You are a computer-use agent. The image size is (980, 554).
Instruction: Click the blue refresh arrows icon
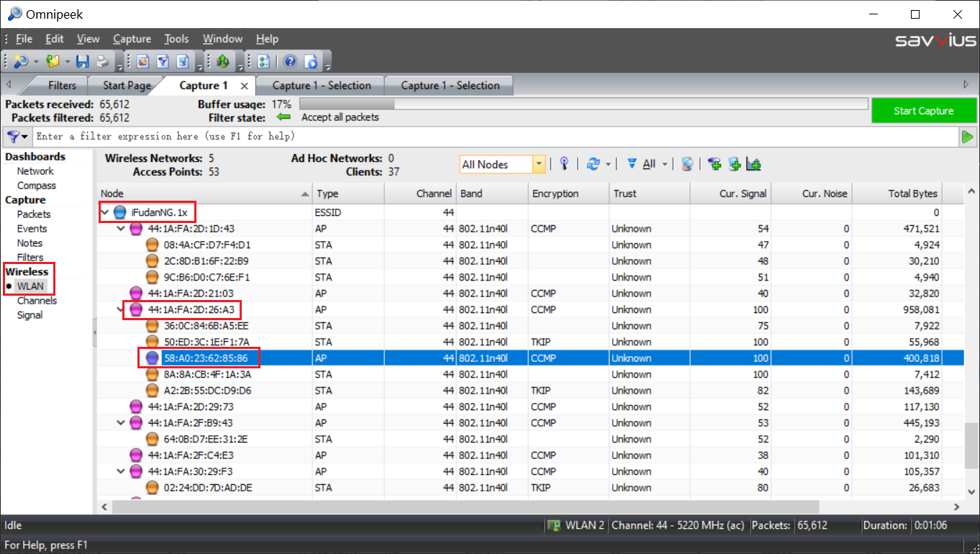[x=593, y=164]
